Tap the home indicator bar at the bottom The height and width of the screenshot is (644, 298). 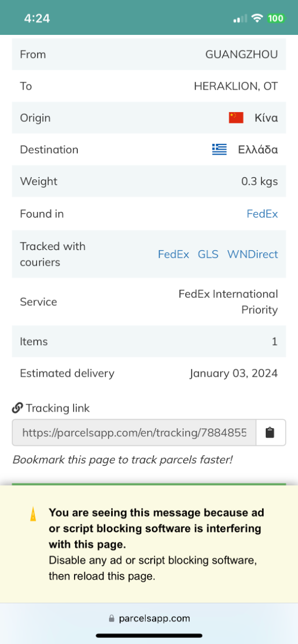[x=149, y=636]
